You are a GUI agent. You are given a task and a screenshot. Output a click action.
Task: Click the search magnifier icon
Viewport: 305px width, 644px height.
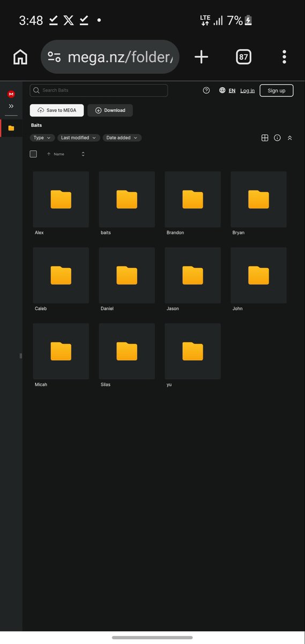tap(36, 90)
